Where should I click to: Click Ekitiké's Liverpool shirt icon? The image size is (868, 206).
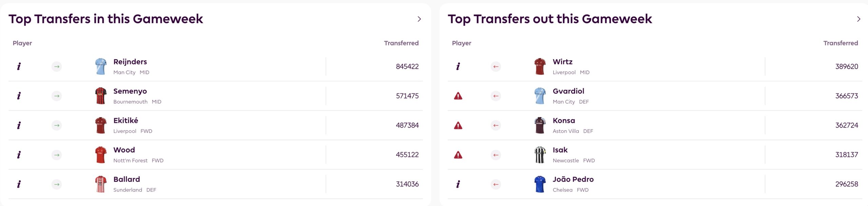tap(101, 125)
